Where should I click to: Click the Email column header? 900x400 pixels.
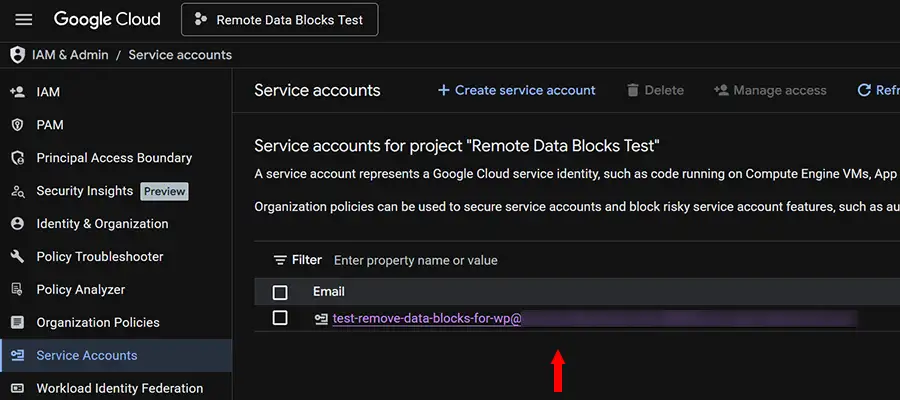328,292
